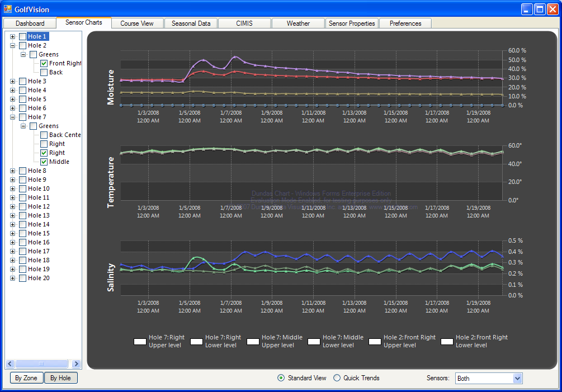This screenshot has height=392, width=562.
Task: Uncheck the Middle sensor under Hole 7
Action: (44, 162)
